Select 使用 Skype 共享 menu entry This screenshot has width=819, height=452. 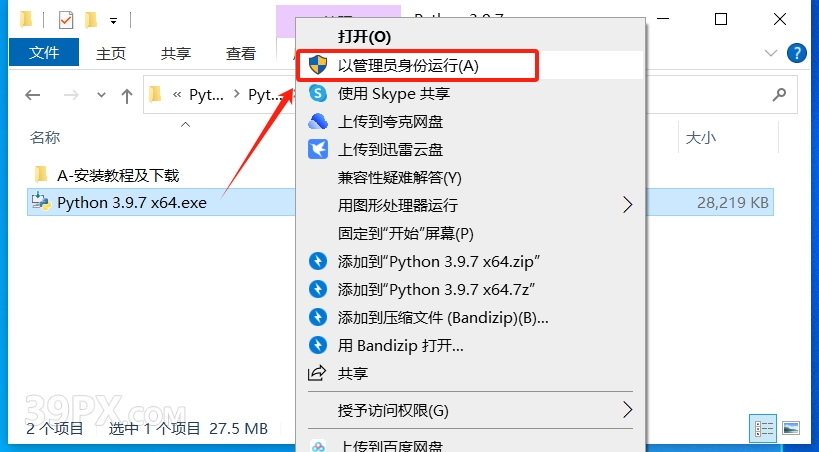tap(394, 94)
